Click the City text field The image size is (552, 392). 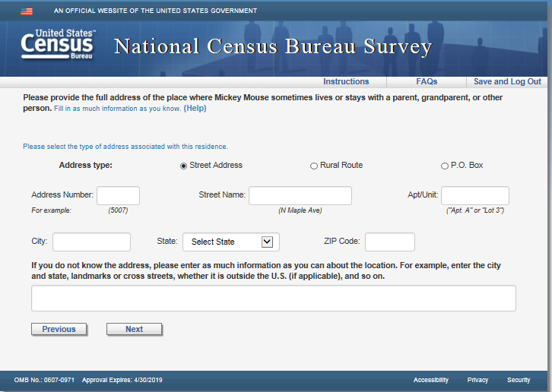(x=91, y=242)
